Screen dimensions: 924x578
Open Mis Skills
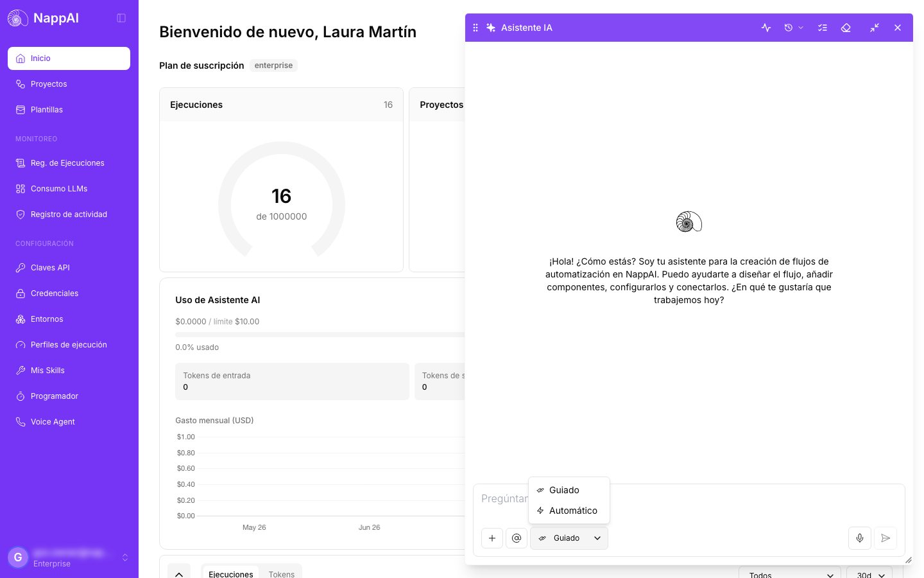pos(69,371)
